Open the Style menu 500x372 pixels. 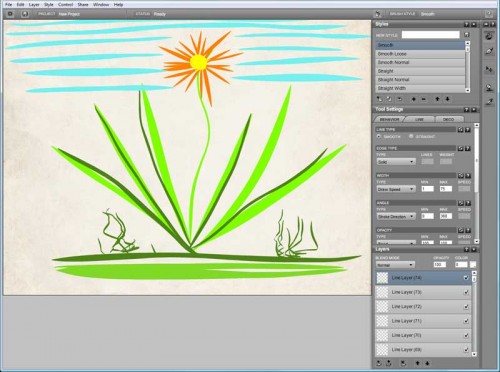coord(49,5)
